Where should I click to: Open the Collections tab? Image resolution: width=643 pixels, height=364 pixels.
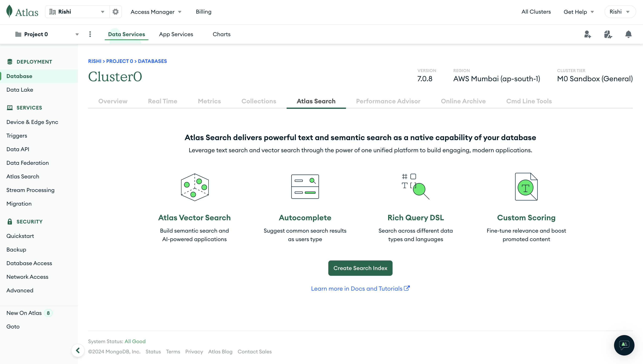tap(259, 101)
